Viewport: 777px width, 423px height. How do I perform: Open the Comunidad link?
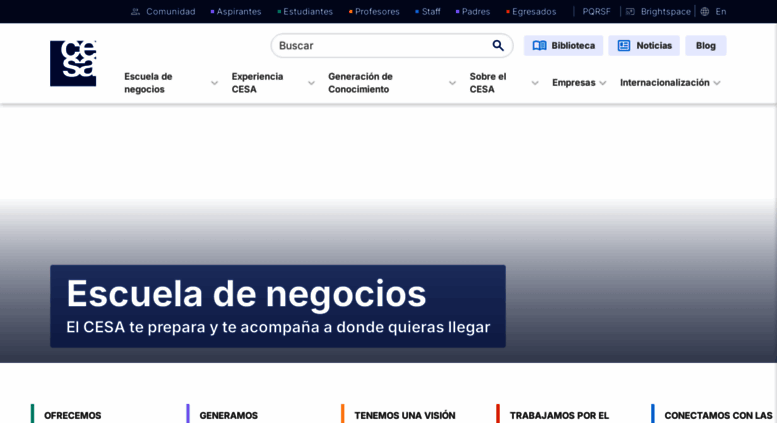pyautogui.click(x=170, y=11)
